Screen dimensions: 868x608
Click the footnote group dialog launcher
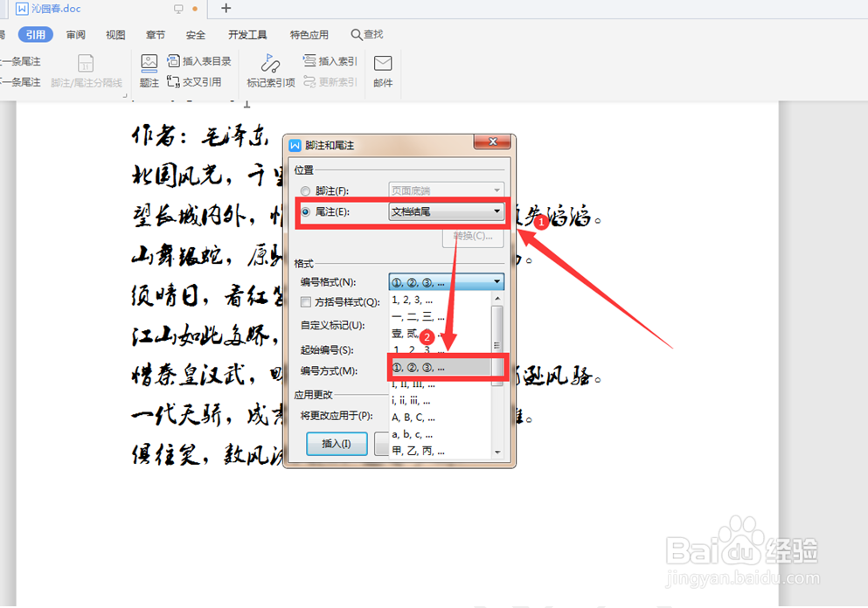(x=124, y=95)
